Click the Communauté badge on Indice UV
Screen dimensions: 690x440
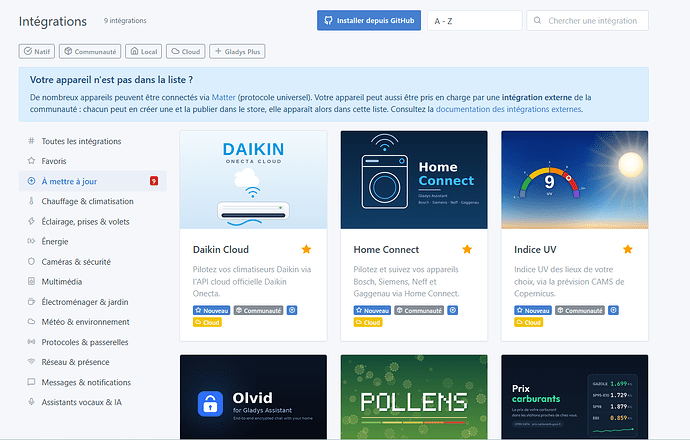coord(580,310)
